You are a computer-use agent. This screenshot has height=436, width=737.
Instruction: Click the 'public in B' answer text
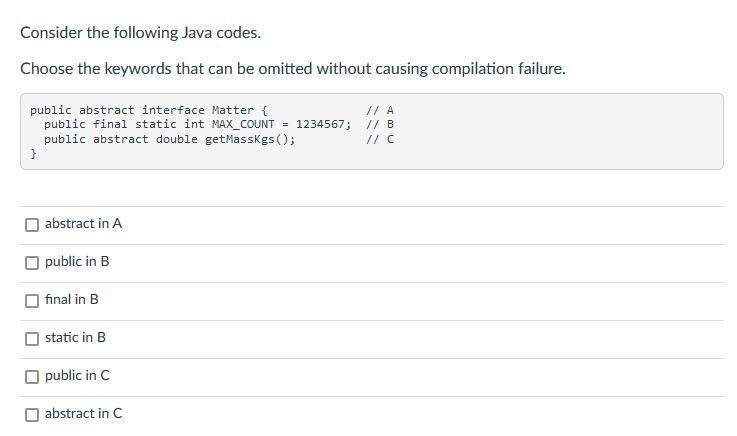coord(77,262)
